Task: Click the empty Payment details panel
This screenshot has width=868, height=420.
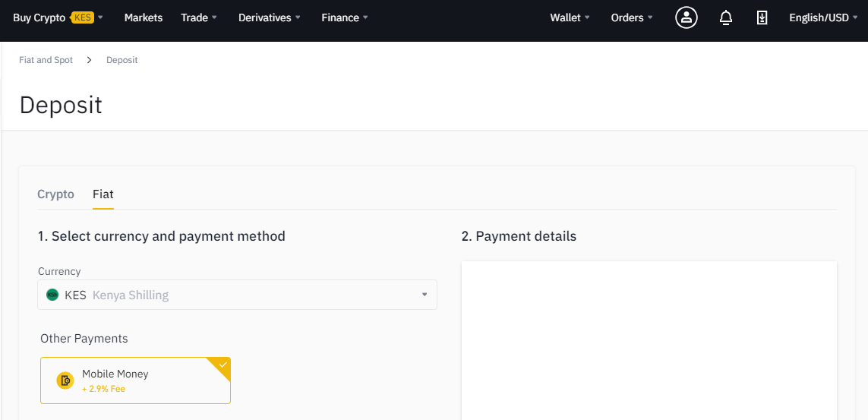Action: point(649,340)
